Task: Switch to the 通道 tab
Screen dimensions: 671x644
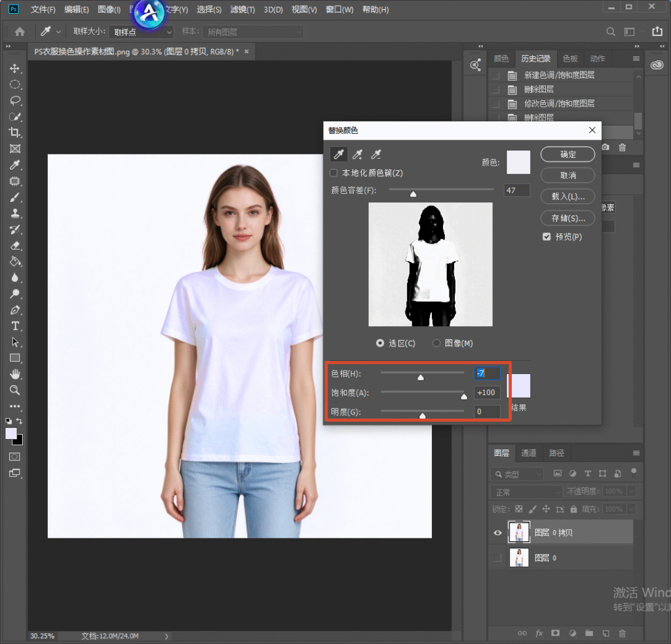Action: click(529, 453)
